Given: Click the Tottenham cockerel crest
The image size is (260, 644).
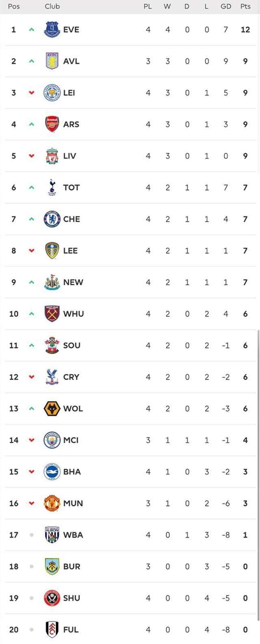Looking at the screenshot, I should click(x=52, y=188).
